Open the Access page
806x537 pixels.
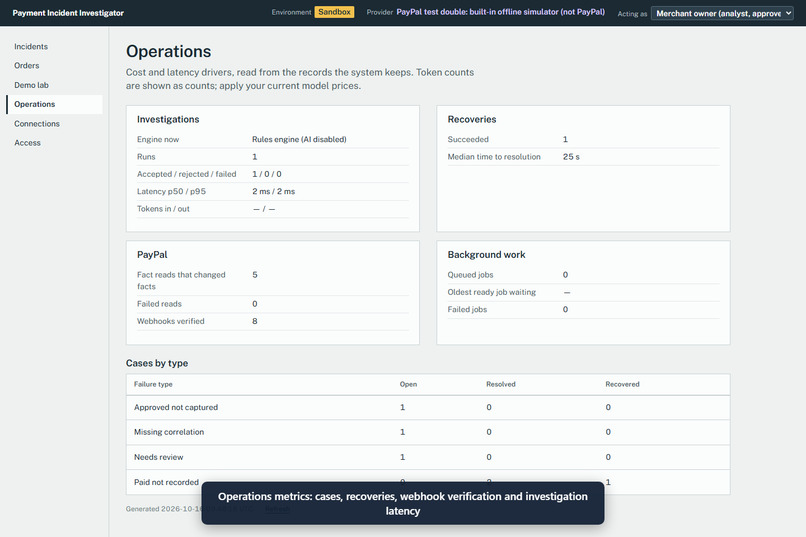coord(27,143)
